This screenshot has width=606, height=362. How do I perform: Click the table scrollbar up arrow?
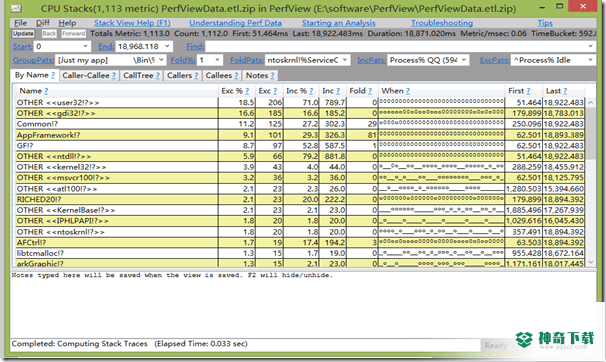click(x=591, y=102)
